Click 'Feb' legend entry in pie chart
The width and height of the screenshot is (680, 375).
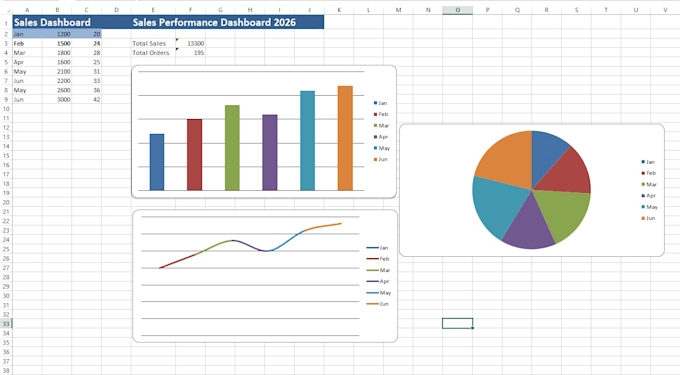click(648, 173)
